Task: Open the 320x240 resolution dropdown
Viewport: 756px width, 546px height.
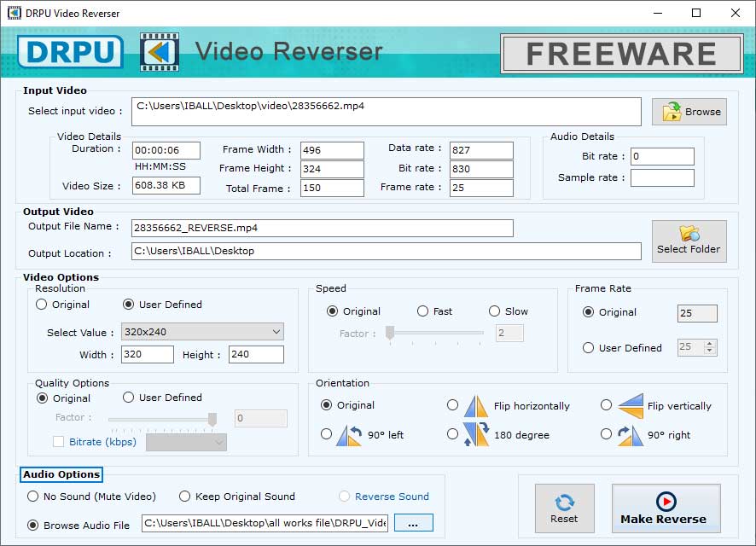Action: click(x=202, y=332)
